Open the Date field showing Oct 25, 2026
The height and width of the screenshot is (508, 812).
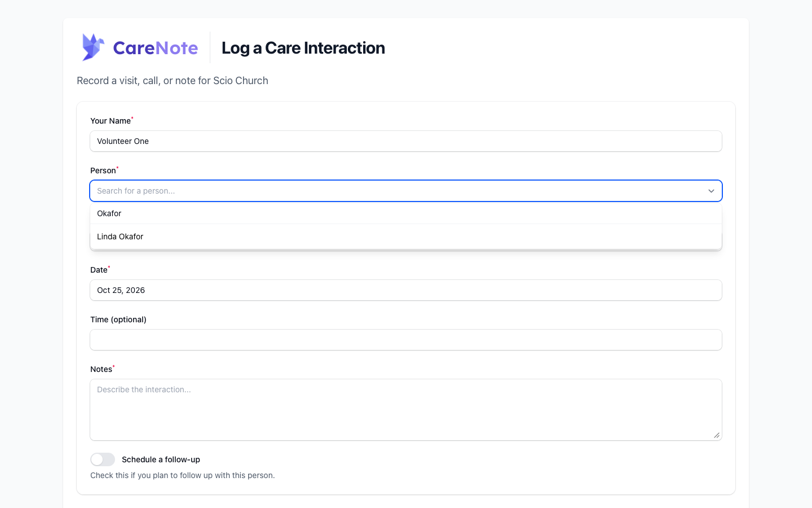click(406, 290)
